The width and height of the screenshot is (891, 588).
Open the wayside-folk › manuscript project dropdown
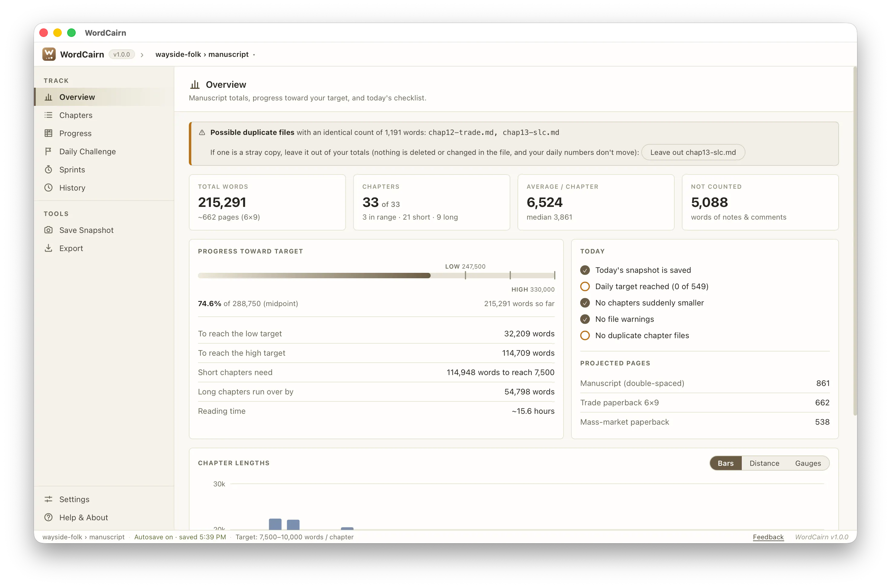(205, 54)
